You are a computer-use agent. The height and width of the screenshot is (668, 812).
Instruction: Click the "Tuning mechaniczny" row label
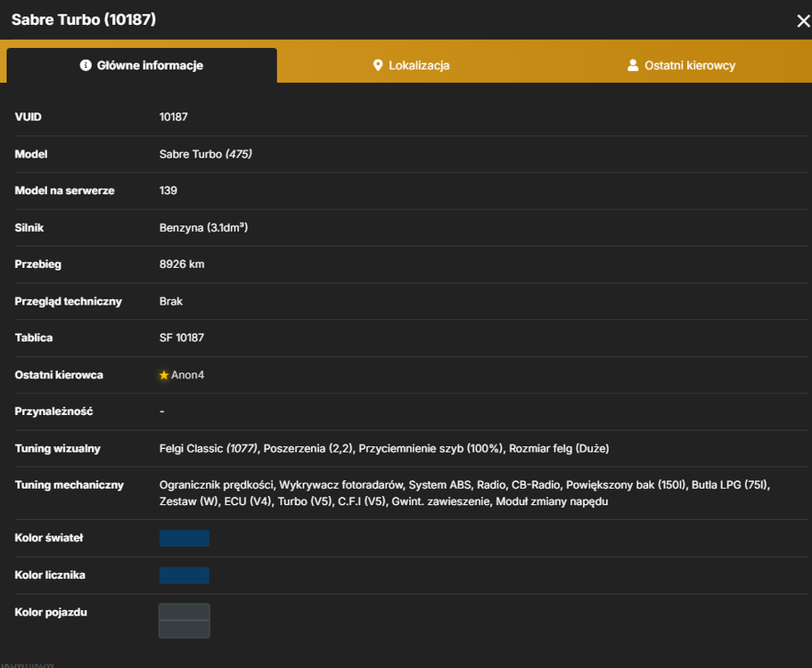[x=70, y=485]
